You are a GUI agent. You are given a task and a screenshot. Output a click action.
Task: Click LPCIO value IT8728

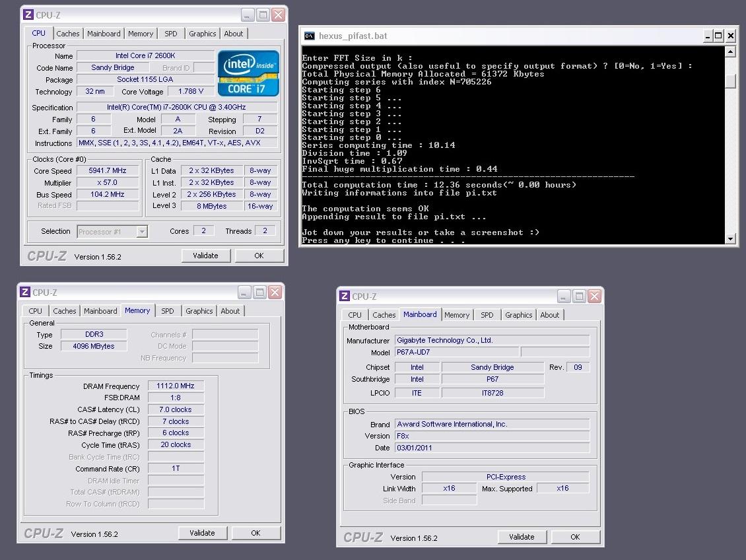(492, 393)
